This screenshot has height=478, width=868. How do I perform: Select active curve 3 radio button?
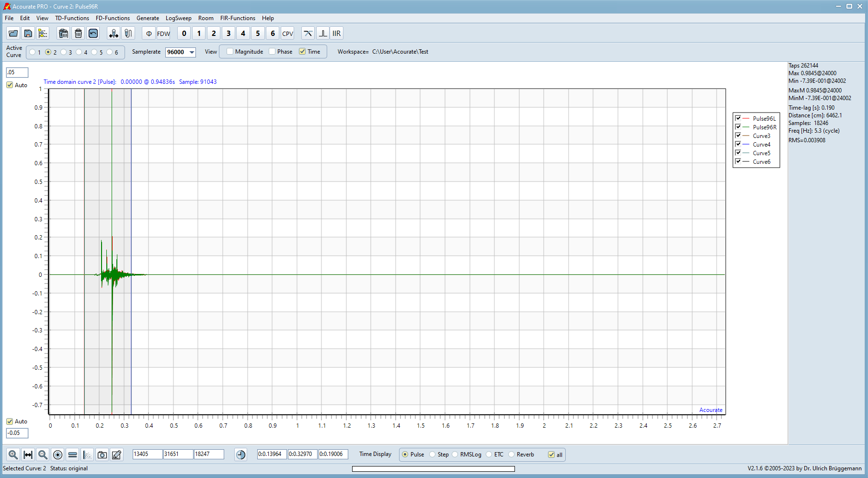pos(64,52)
